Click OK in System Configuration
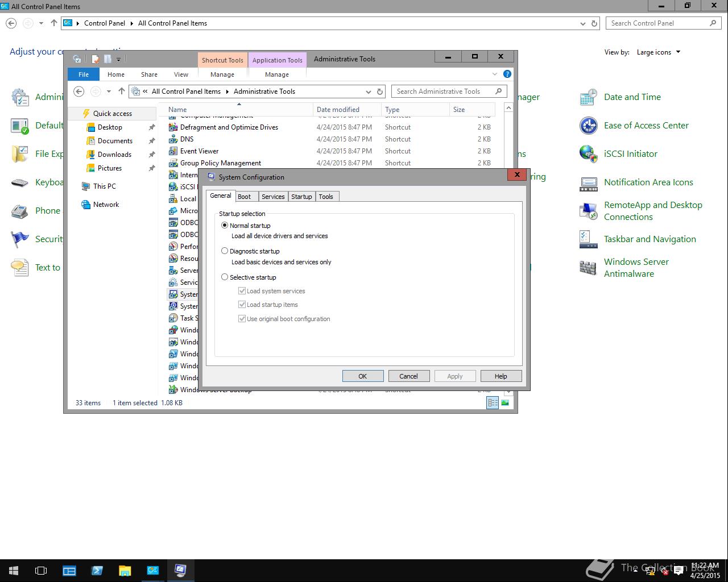 (x=363, y=376)
